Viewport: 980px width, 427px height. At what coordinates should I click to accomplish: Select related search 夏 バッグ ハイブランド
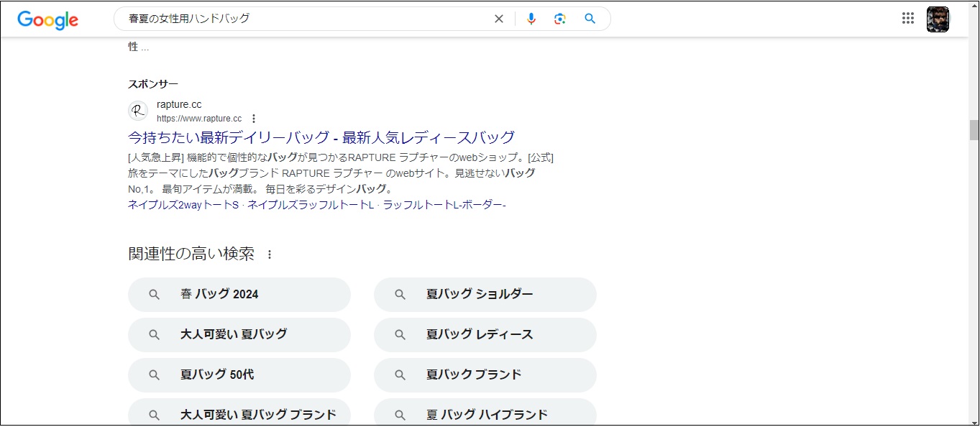(x=485, y=413)
